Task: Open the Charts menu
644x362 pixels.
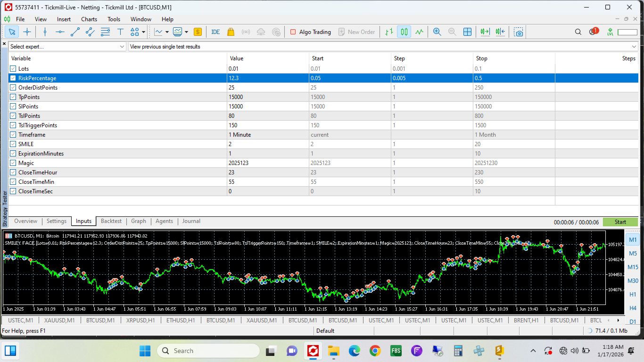Action: pos(89,19)
